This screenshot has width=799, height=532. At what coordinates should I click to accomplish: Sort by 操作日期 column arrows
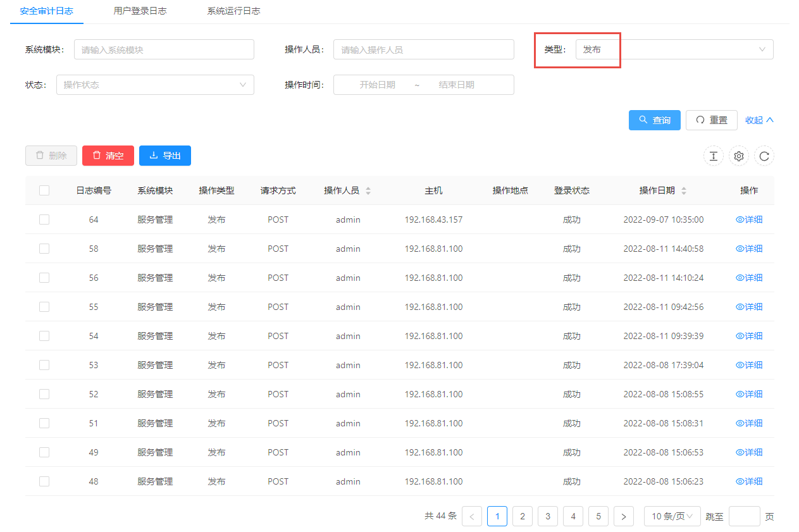coord(683,190)
